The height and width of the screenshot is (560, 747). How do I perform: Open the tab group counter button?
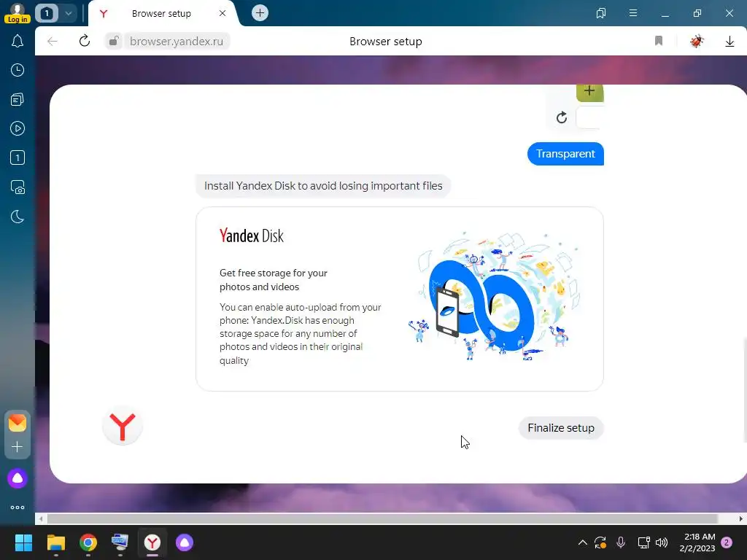pos(47,13)
